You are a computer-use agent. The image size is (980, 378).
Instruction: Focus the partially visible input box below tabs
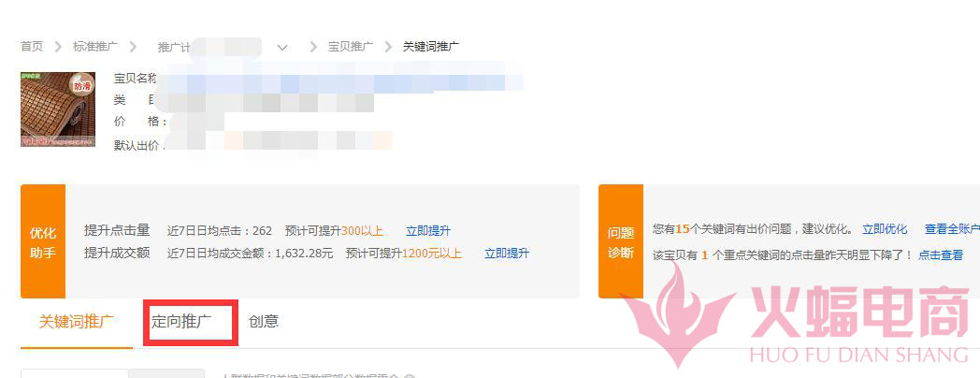tap(75, 373)
